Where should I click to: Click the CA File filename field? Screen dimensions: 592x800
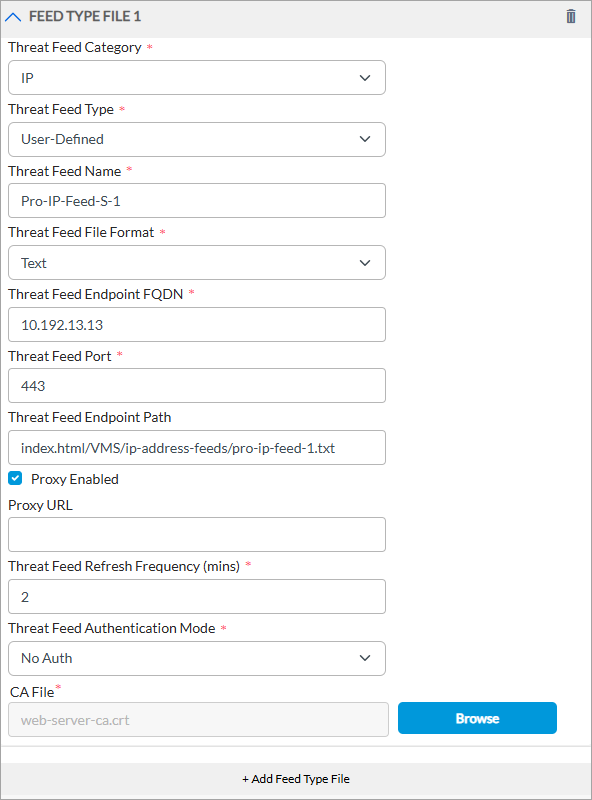(196, 719)
